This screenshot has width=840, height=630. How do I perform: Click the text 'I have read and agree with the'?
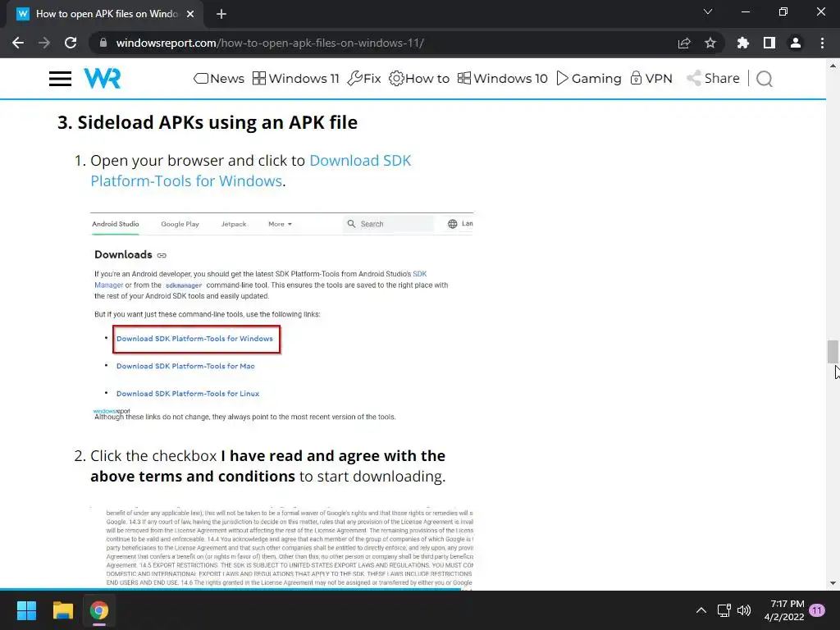pos(333,456)
